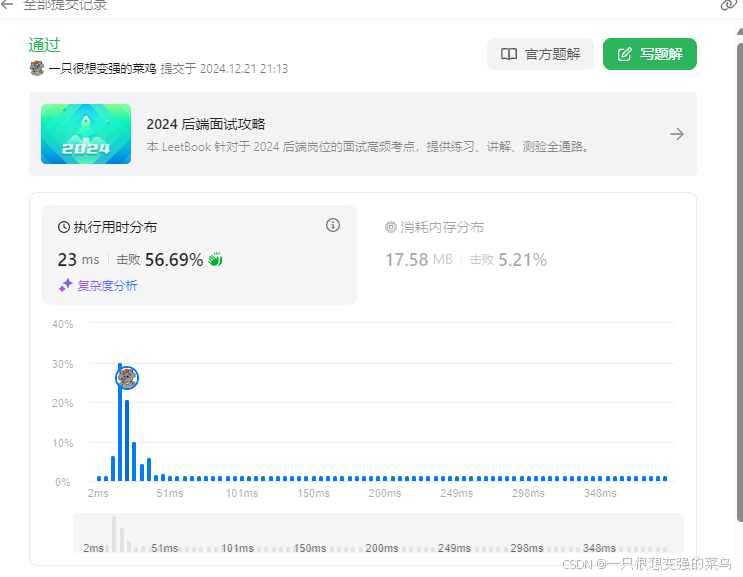The image size is (743, 577).
Task: Show runtime info via the circled i icon
Action: (x=333, y=225)
